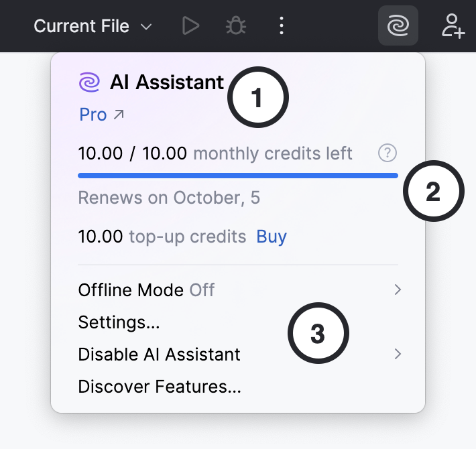Click the '10.00 top-up credits' text
The width and height of the screenshot is (476, 449).
coord(162,237)
